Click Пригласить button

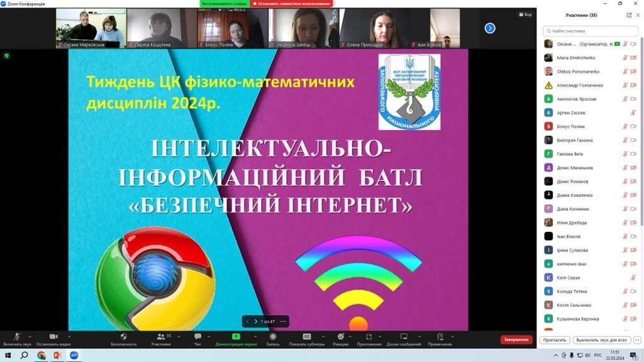coord(555,340)
